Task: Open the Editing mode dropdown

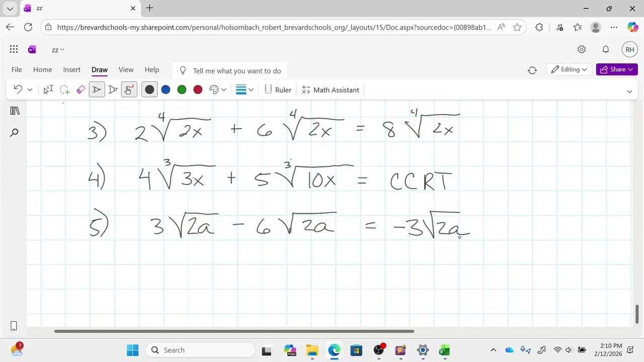Action: tap(569, 69)
